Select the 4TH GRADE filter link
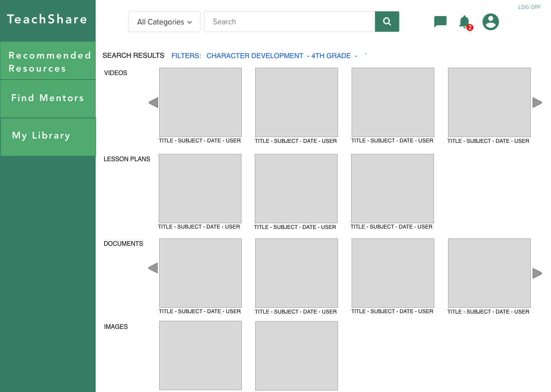The image size is (551, 392). coord(331,56)
